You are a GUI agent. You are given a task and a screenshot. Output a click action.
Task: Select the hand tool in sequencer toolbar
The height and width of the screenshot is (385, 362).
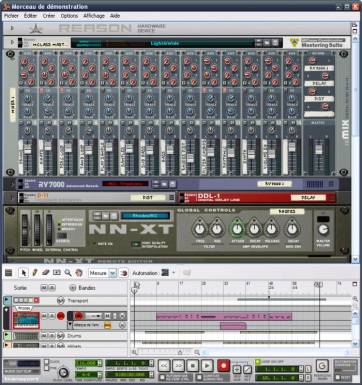[79, 273]
